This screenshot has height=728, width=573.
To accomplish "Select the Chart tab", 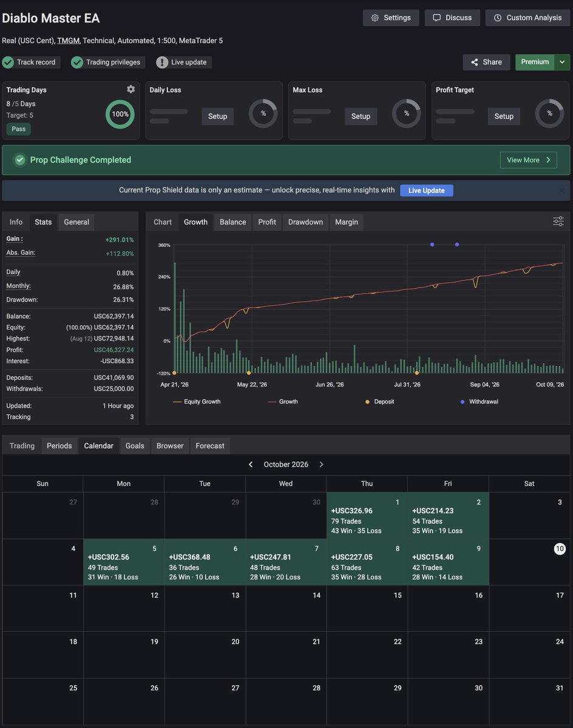I will pos(163,222).
